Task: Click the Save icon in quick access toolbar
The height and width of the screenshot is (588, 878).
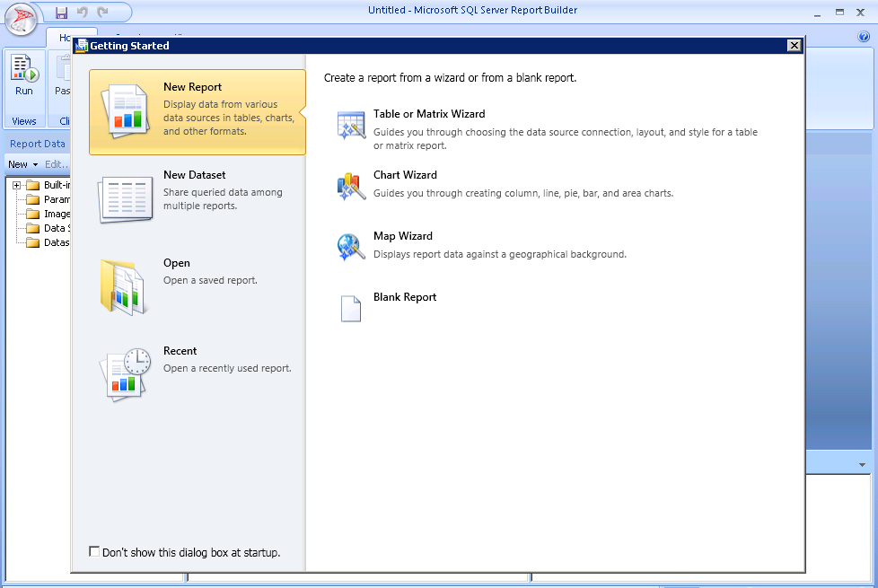Action: click(x=62, y=12)
